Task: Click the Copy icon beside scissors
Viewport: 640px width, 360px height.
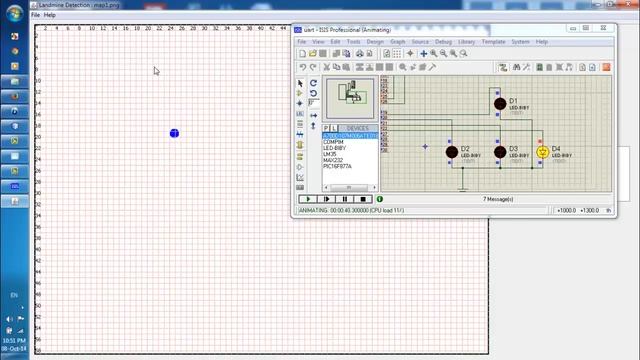Action: click(336, 67)
